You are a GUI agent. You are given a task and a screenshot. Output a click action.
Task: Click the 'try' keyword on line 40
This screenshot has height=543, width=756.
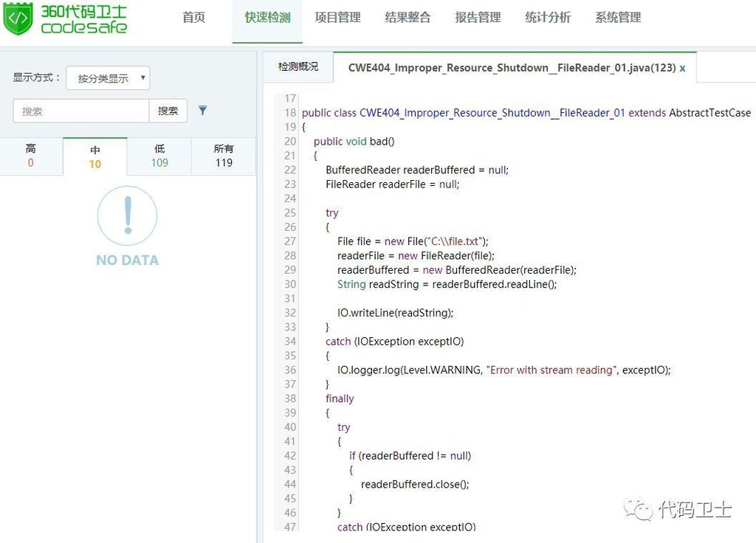344,427
